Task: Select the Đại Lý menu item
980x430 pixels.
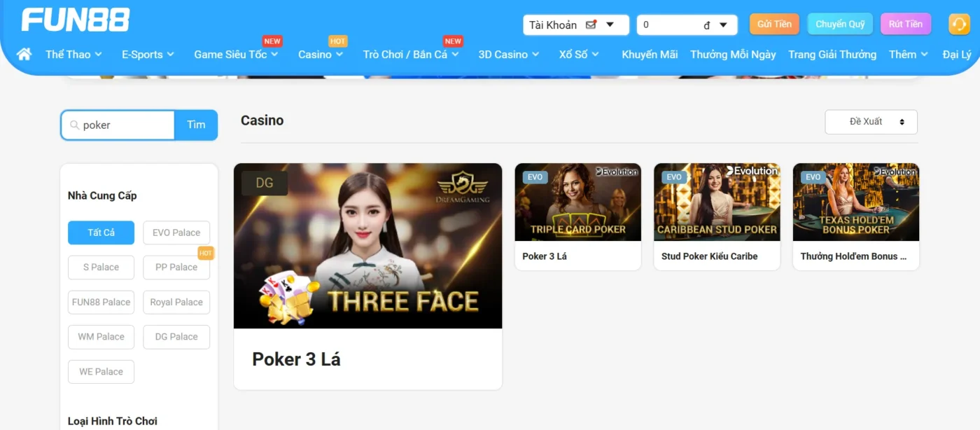Action: [x=957, y=53]
